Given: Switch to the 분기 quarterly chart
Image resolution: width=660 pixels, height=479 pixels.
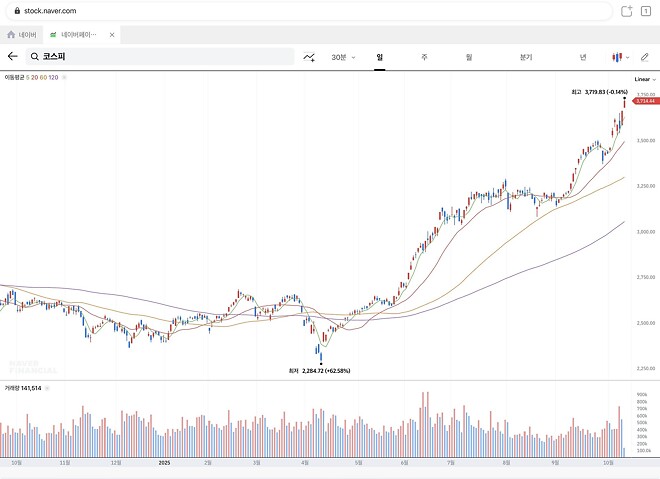Looking at the screenshot, I should pos(526,57).
